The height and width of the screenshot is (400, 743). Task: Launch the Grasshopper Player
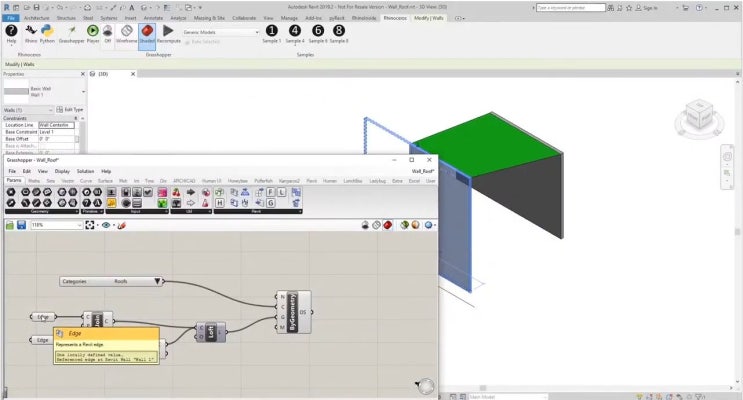click(93, 34)
